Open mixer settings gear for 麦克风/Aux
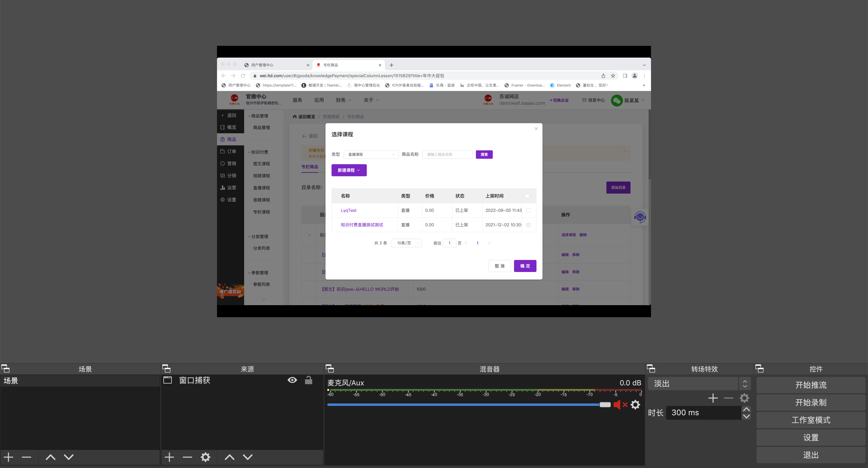The width and height of the screenshot is (868, 468). (635, 405)
